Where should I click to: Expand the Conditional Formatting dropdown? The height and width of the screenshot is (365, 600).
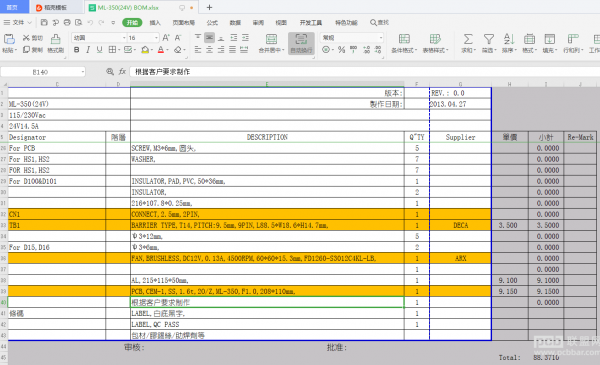[416, 51]
